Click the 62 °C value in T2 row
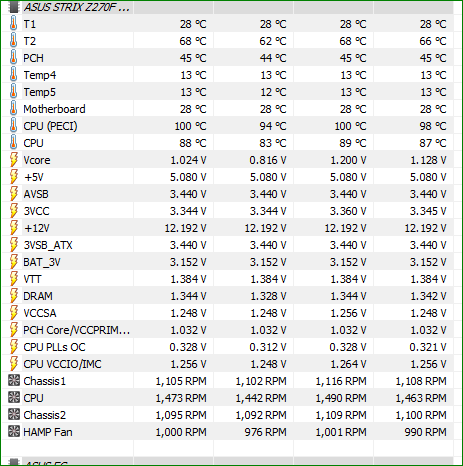Screen dimensions: 463x466 [273, 41]
